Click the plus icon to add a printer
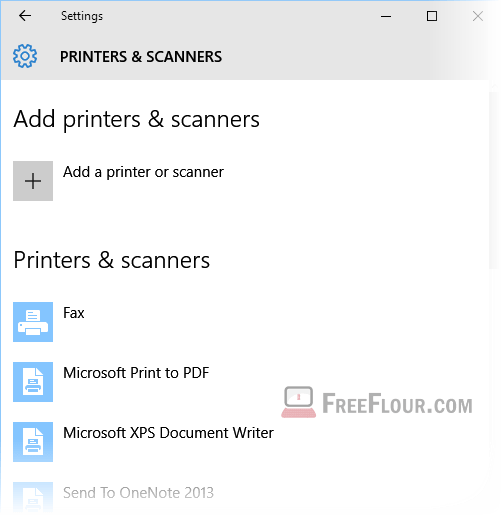 tap(33, 181)
